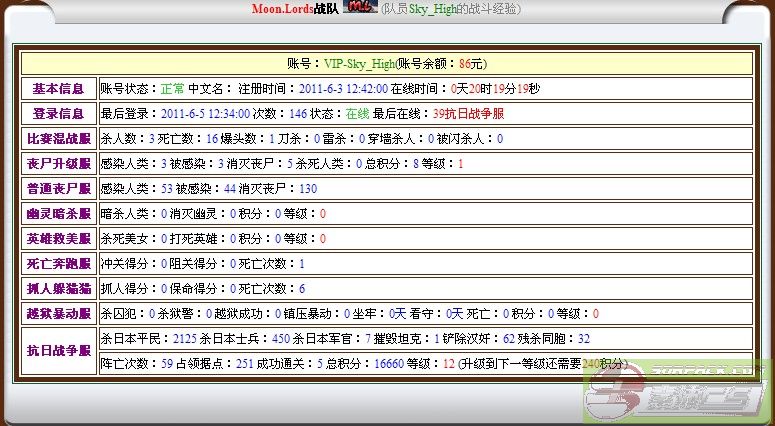The height and width of the screenshot is (426, 775).
Task: Click the 抓人躲猫猫 label
Action: click(x=59, y=288)
